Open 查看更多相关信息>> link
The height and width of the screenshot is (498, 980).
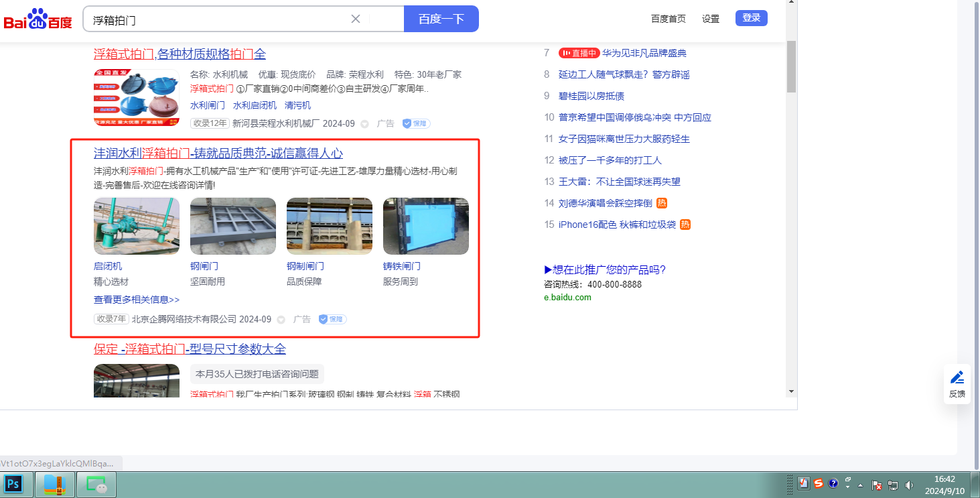coord(137,300)
